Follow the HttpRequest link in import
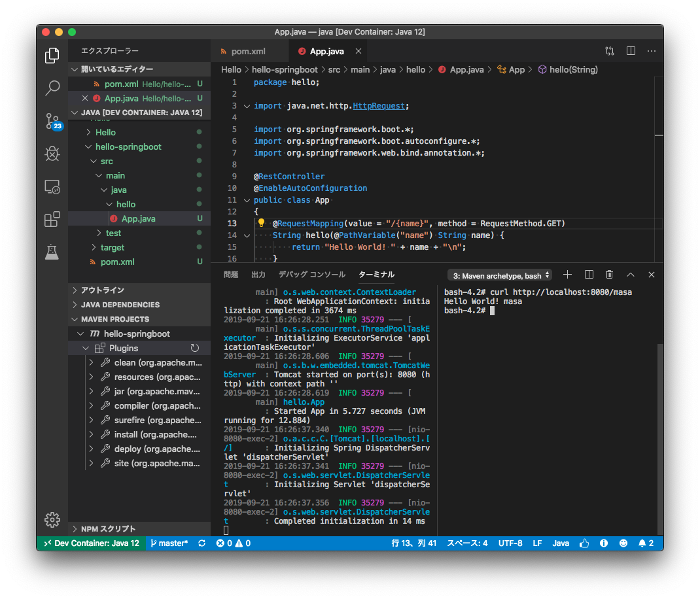The height and width of the screenshot is (599, 700). pos(379,106)
